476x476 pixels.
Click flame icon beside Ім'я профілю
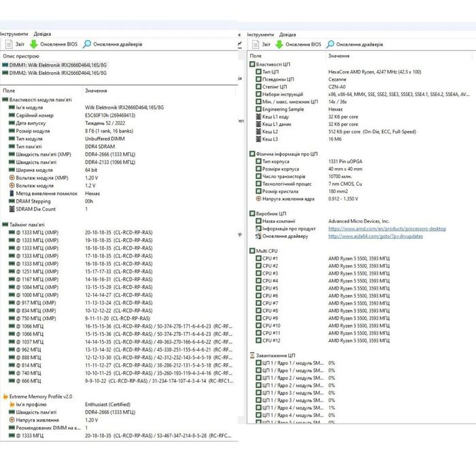pyautogui.click(x=12, y=405)
